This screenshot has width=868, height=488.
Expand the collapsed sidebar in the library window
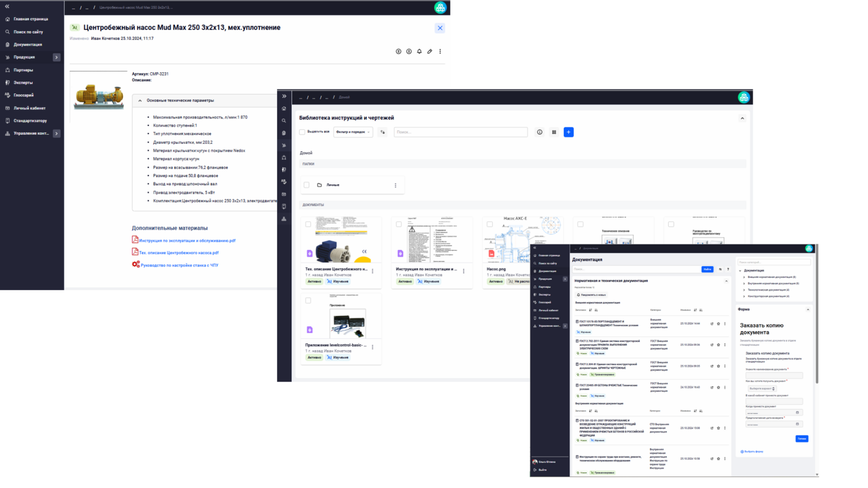(284, 97)
